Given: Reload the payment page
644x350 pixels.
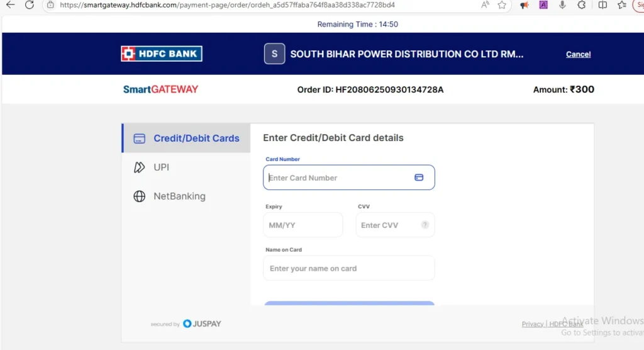Looking at the screenshot, I should click(x=30, y=5).
